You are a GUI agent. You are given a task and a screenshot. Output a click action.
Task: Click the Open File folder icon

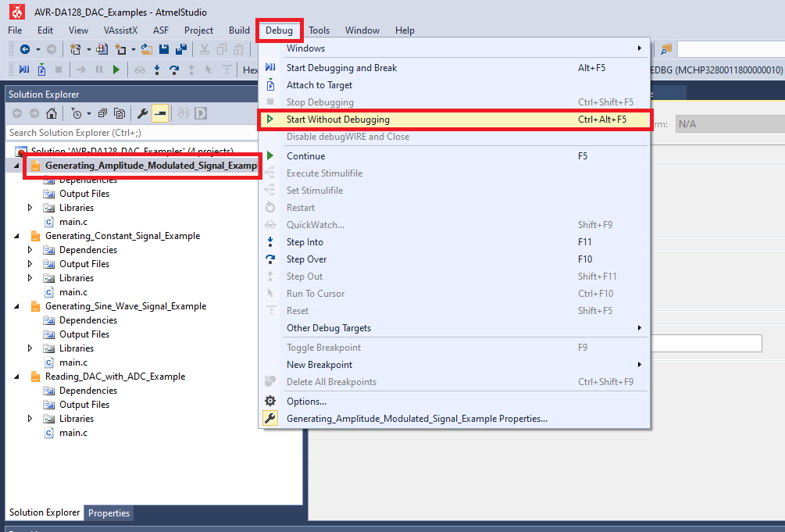[146, 49]
